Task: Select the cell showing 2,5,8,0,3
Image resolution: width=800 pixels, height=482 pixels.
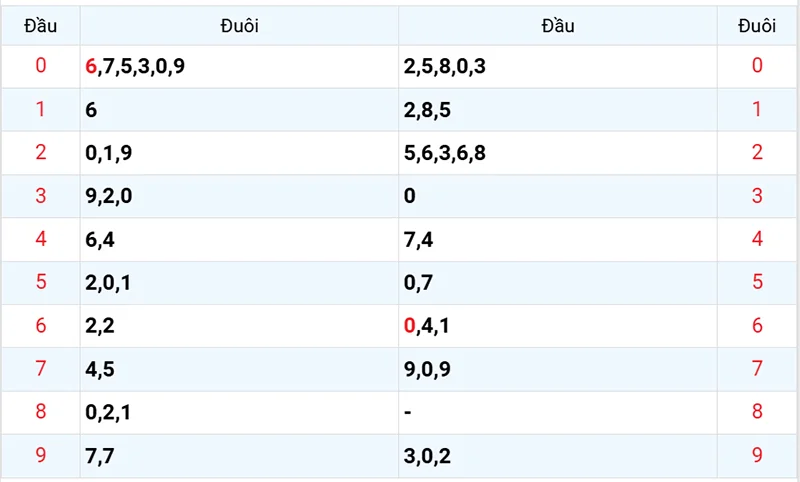Action: click(444, 67)
